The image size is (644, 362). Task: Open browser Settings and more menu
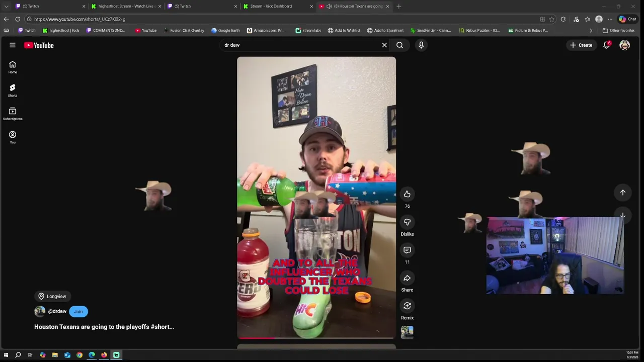pyautogui.click(x=610, y=19)
